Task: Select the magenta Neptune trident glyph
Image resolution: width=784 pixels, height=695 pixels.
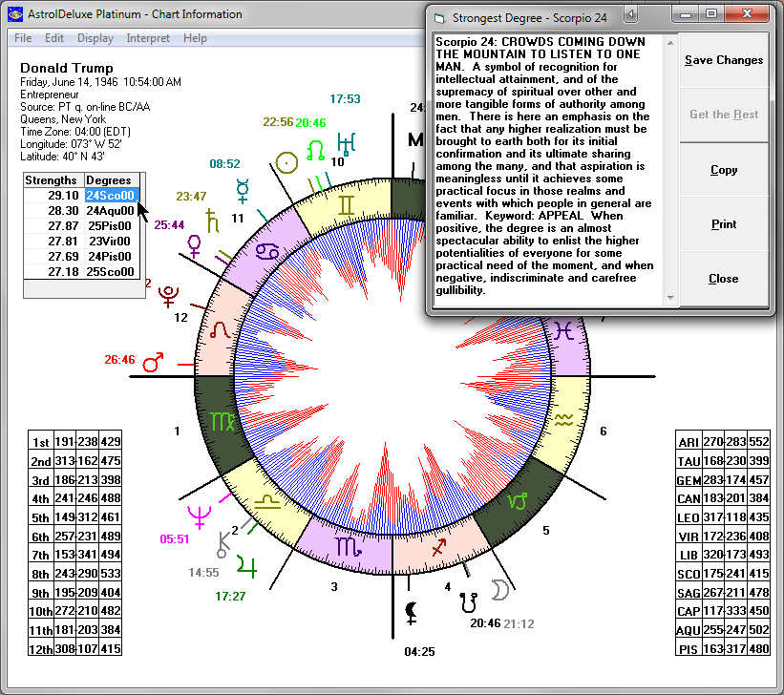Action: click(200, 516)
